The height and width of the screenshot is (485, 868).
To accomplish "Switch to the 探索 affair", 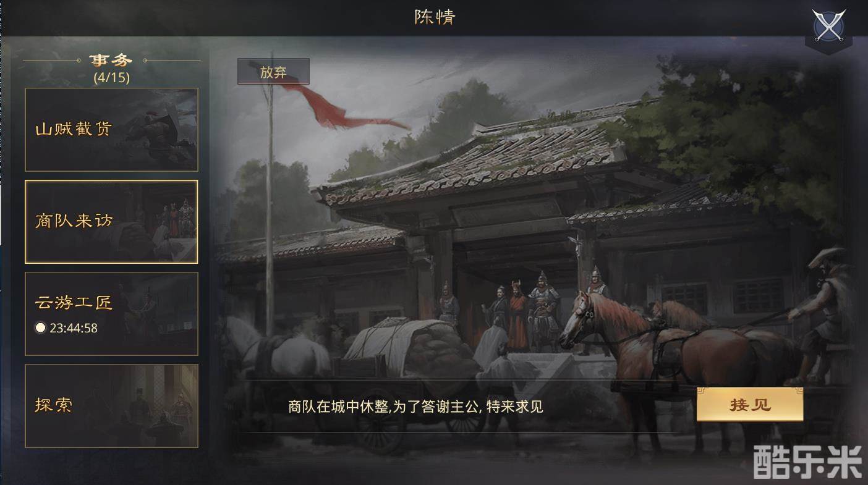I will [x=111, y=406].
